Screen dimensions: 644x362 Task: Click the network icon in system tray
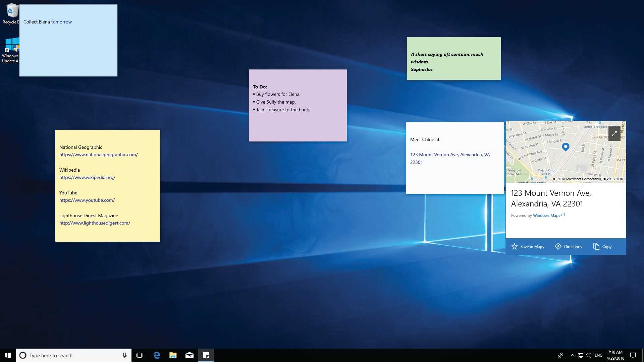tap(581, 355)
